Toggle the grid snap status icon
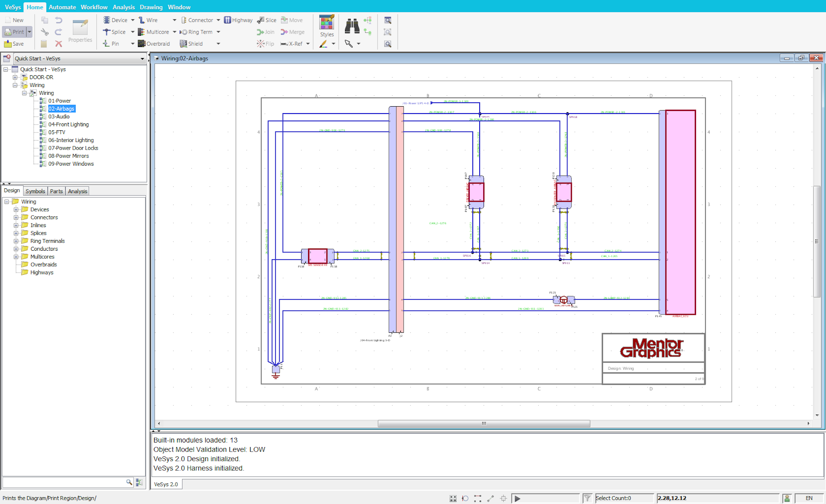The image size is (826, 504). coord(453,498)
